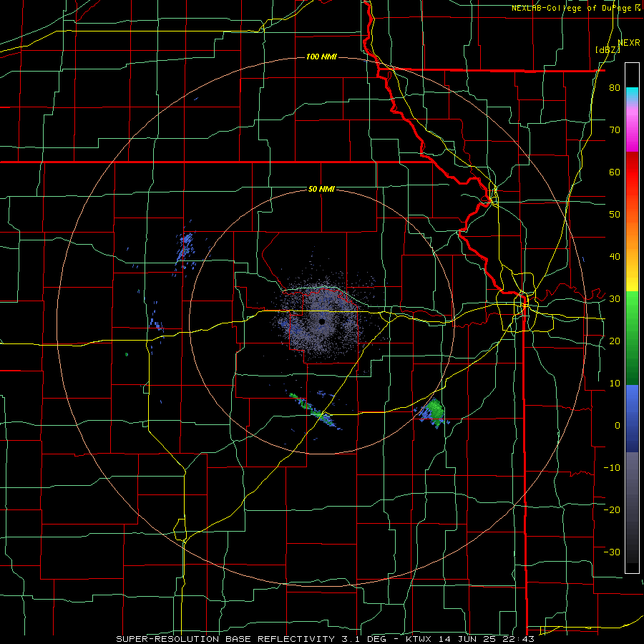The image size is (644, 644).
Task: Click the green section of the color scale
Action: pos(632,338)
